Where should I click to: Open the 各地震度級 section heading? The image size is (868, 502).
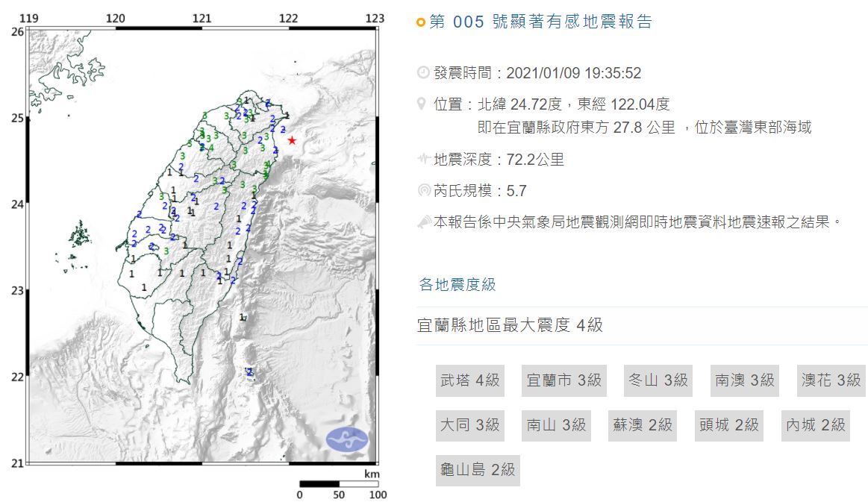[x=457, y=284]
